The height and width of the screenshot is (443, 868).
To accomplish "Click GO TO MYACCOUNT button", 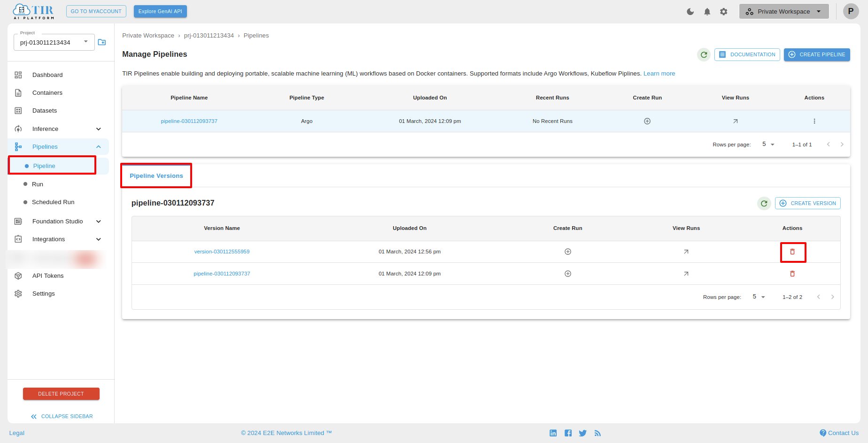I will [x=96, y=11].
